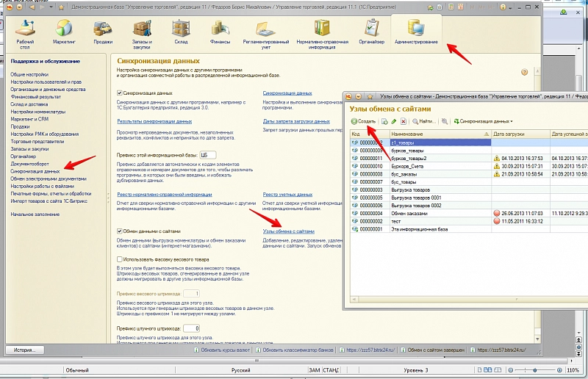The width and height of the screenshot is (588, 379).
Task: Click the help question mark icon
Action: pos(524,72)
